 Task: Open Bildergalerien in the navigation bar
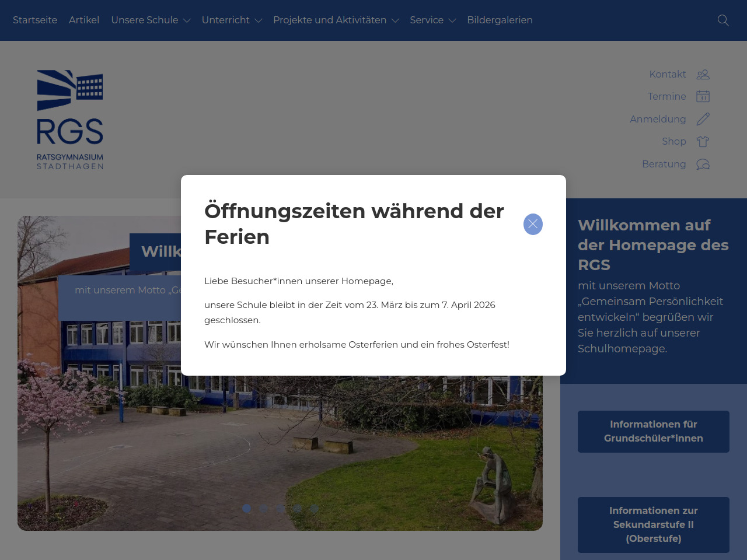(500, 20)
